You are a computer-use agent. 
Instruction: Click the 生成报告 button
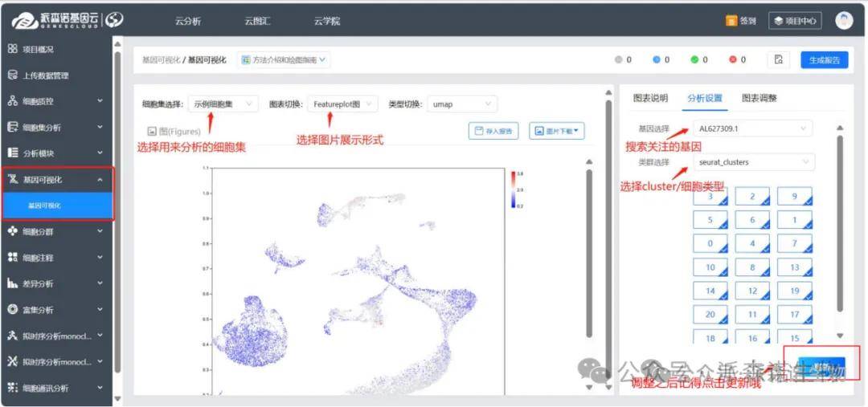tap(824, 60)
